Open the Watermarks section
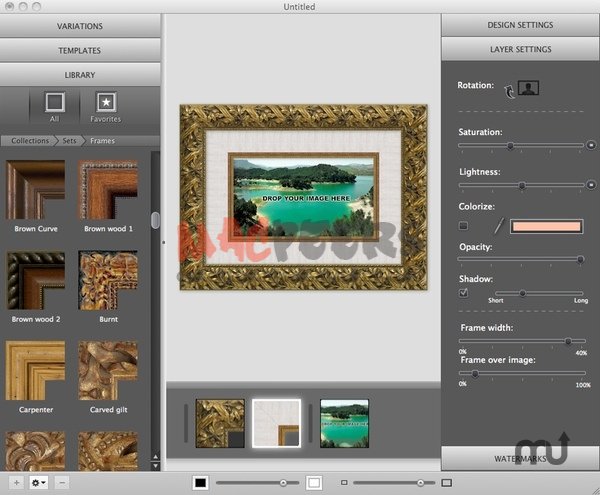This screenshot has height=495, width=600. pos(519,458)
